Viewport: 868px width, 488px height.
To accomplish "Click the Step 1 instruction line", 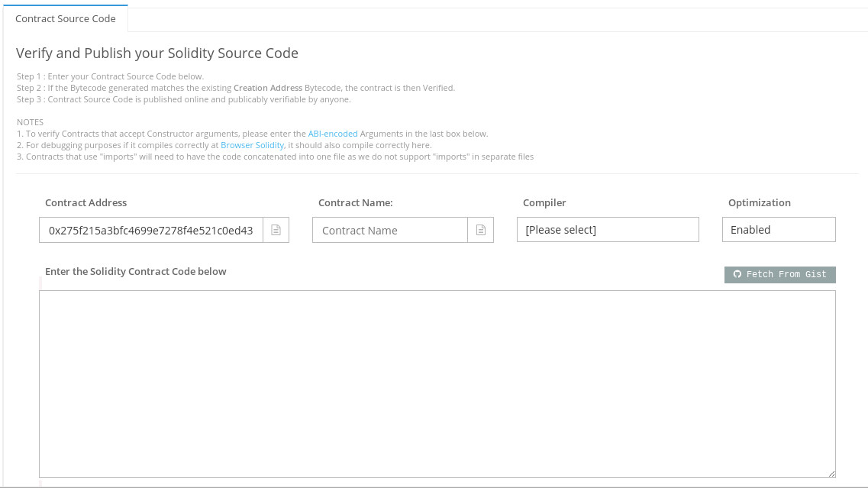I will tap(110, 76).
